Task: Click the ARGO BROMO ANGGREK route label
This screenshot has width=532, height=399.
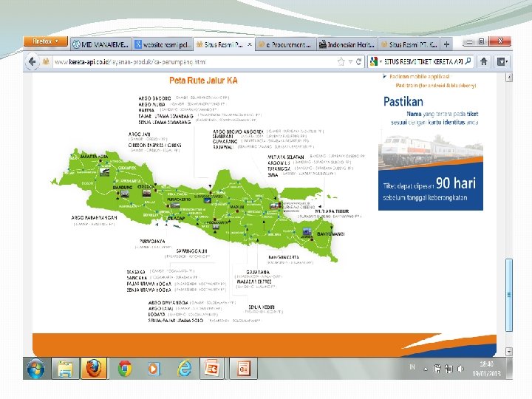Action: click(x=238, y=132)
